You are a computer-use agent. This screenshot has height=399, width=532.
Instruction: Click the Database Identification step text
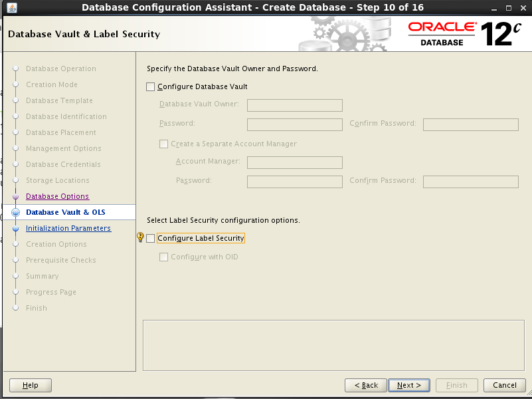pos(66,116)
